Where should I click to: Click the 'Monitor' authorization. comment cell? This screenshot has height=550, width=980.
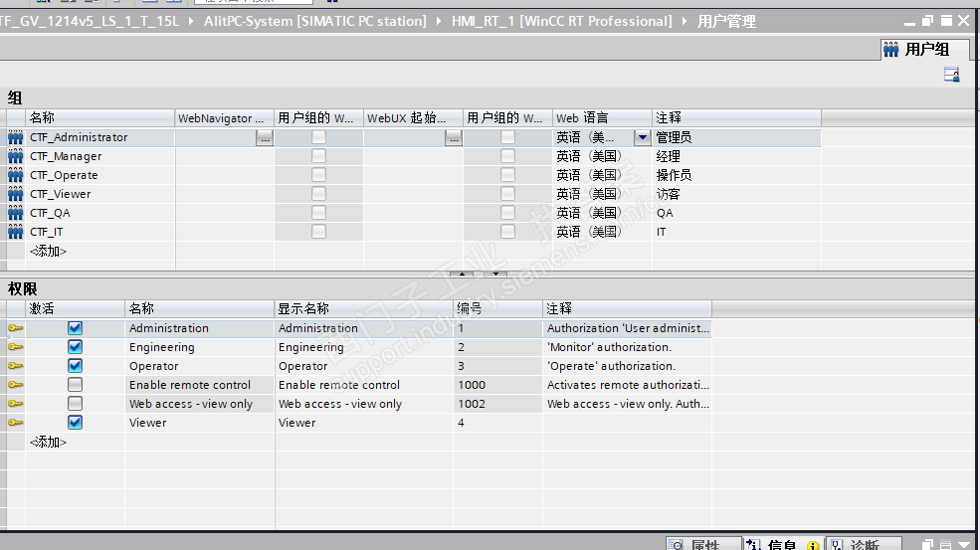pos(627,347)
